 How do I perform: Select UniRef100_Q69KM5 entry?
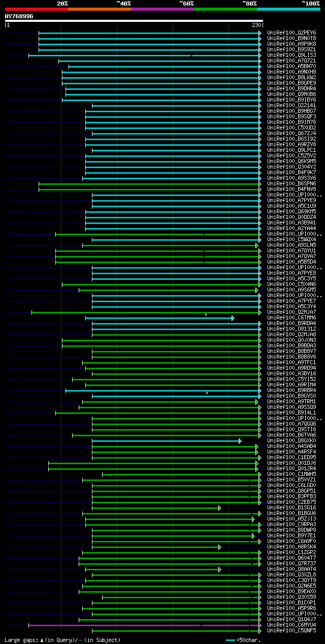291,212
